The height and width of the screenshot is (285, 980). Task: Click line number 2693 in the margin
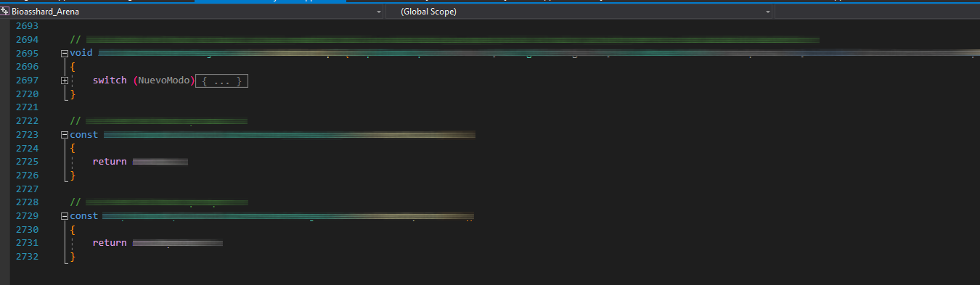(27, 26)
